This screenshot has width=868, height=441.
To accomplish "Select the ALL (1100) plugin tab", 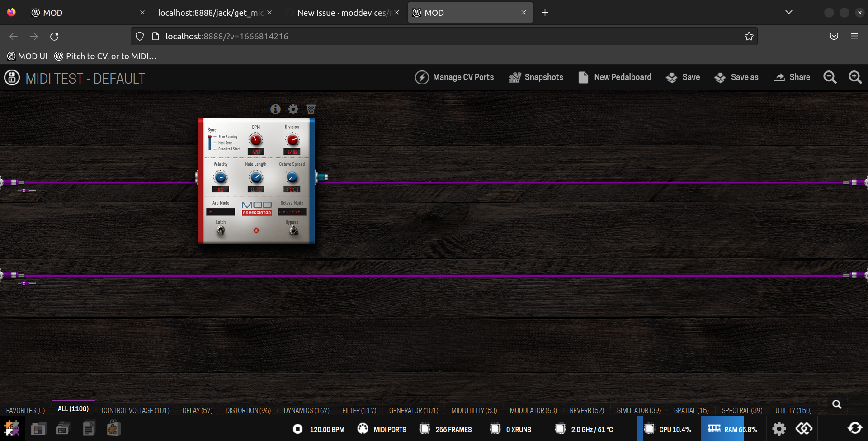I will pos(73,408).
